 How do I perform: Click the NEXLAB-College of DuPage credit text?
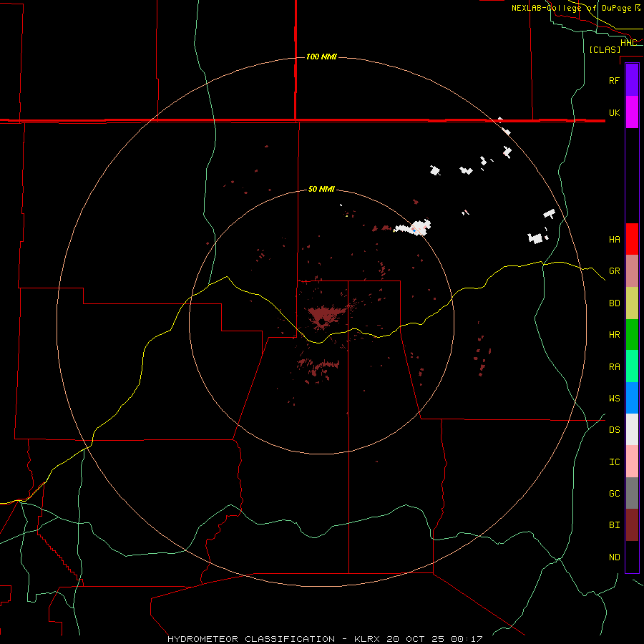(576, 8)
